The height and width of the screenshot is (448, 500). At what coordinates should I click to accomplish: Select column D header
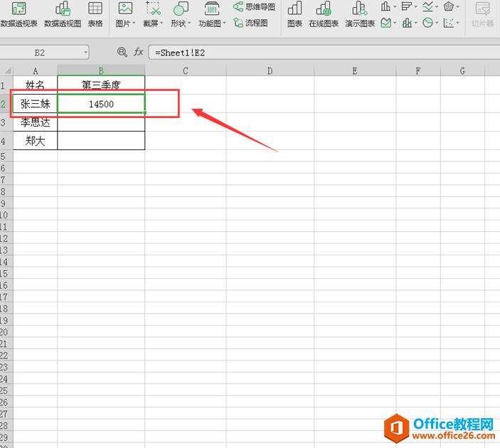coord(270,71)
